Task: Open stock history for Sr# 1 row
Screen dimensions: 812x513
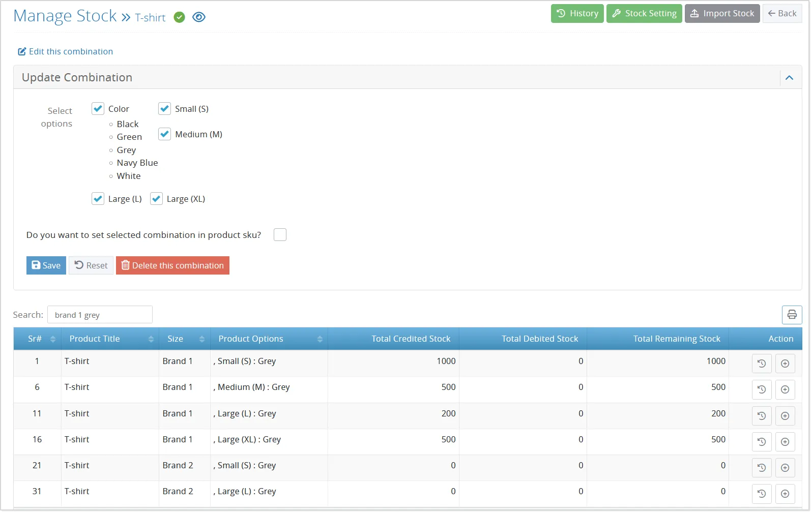Action: 762,364
